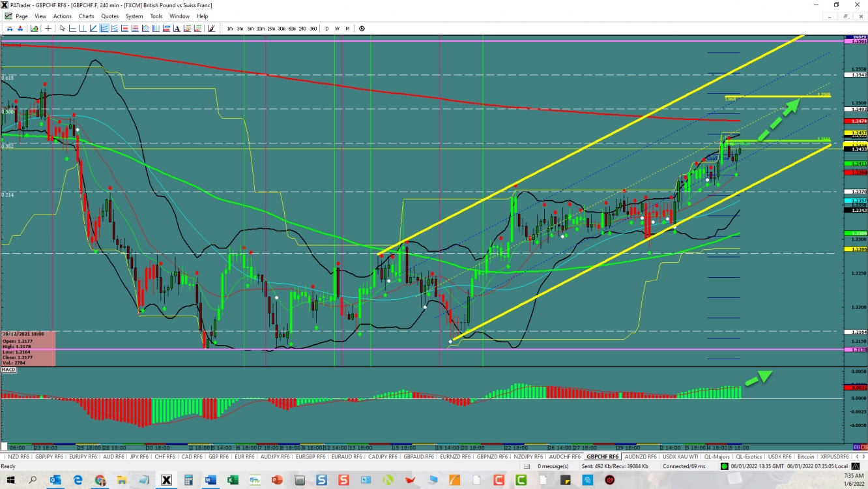Open the Actions menu
868x489 pixels.
click(63, 16)
